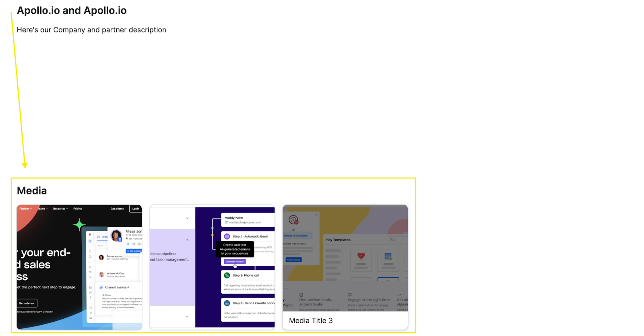
Task: Open the Play Templates media thumbnail image
Action: (x=345, y=258)
